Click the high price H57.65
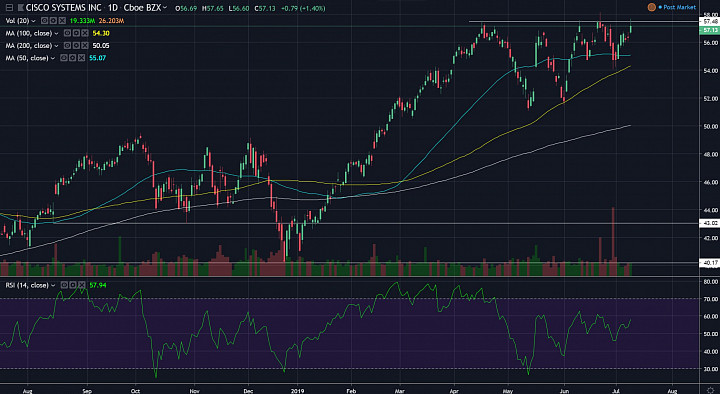The width and height of the screenshot is (720, 394). pyautogui.click(x=213, y=8)
